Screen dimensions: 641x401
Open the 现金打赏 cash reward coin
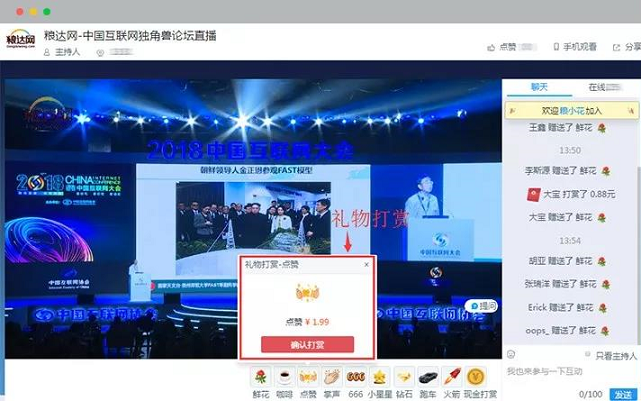[x=476, y=377]
